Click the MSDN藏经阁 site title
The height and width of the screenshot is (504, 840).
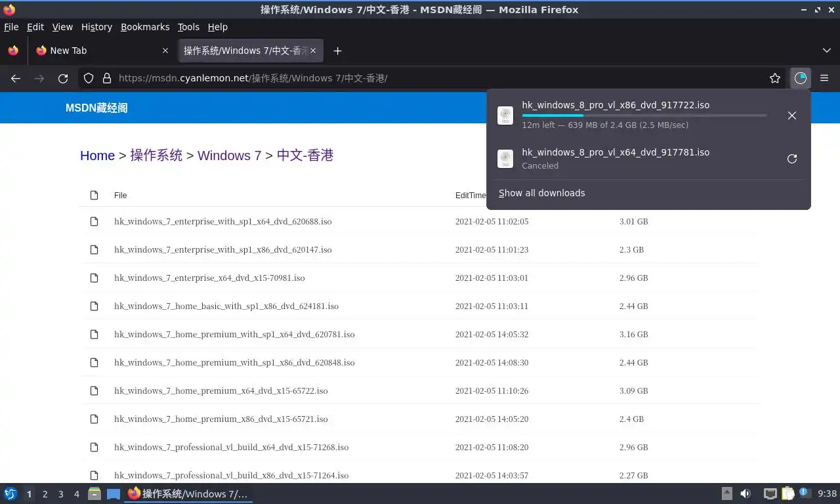[96, 108]
